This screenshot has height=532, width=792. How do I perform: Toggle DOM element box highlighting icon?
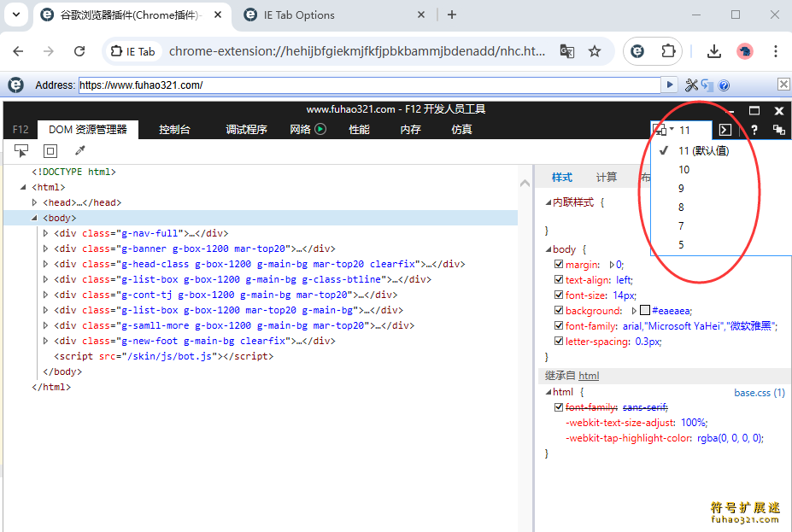click(50, 150)
